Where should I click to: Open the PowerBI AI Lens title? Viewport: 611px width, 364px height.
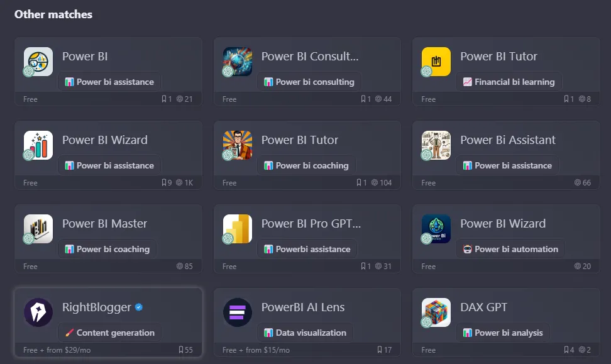tap(303, 307)
